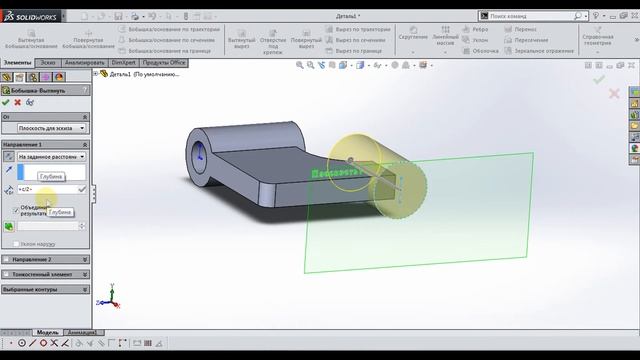Screen dimensions: 640x360
Task: Click Скругление fillet tool
Action: [413, 33]
